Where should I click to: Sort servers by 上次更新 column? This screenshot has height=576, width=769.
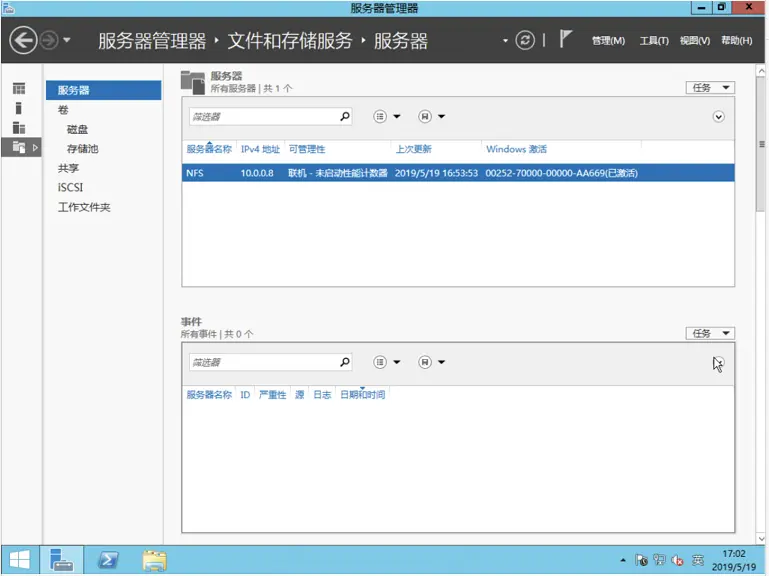[x=413, y=149]
